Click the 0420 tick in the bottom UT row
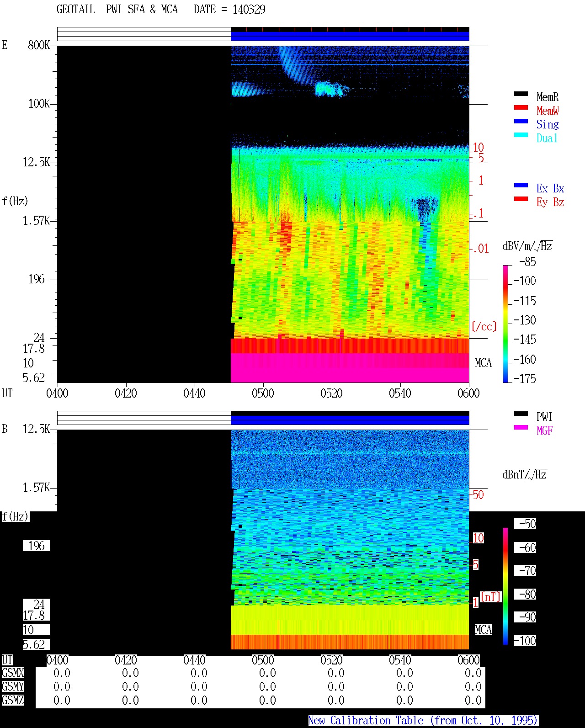Image resolution: width=585 pixels, height=728 pixels. pos(126,660)
